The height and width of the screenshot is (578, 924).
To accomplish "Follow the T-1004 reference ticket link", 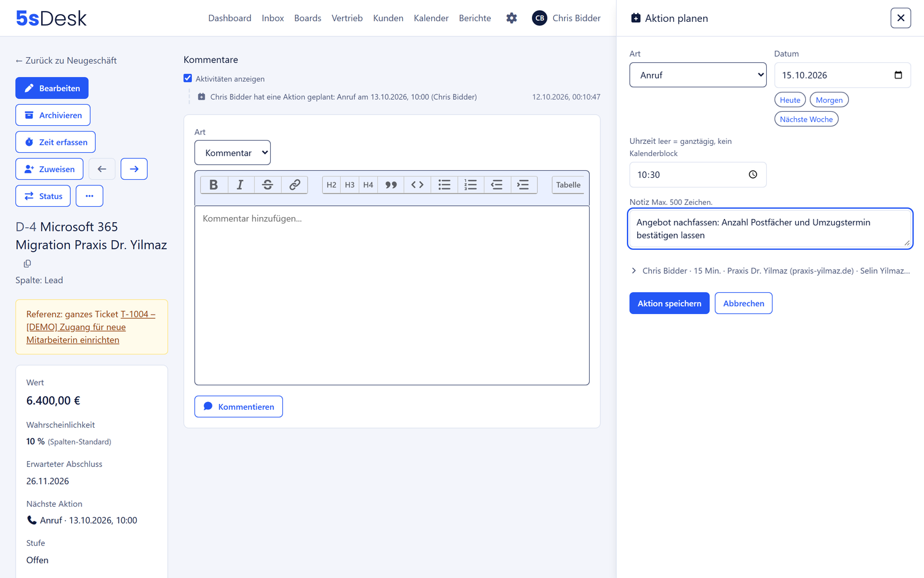I will click(x=90, y=327).
